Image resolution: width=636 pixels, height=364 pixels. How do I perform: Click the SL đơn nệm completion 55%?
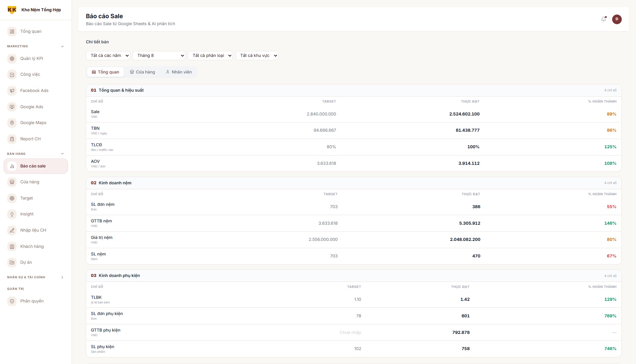pos(611,207)
